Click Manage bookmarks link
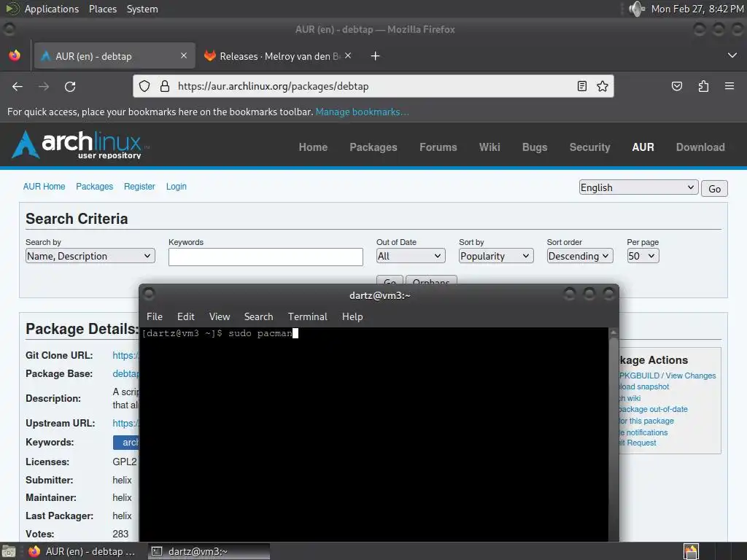 tap(362, 112)
